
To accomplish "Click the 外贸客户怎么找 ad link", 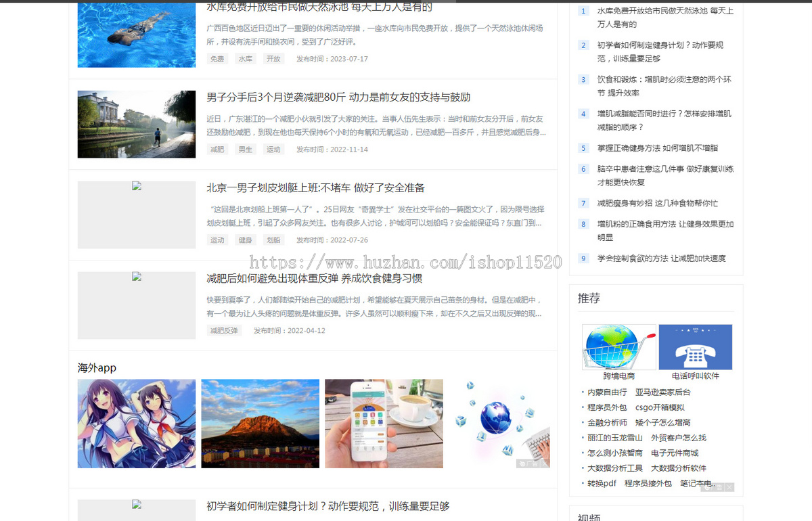I will 679,438.
